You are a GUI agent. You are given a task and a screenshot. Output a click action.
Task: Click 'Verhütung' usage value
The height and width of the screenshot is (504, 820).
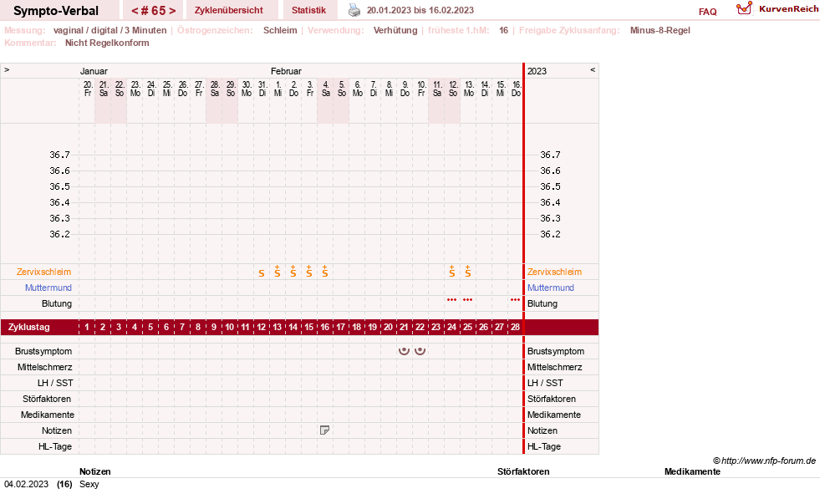pyautogui.click(x=395, y=30)
